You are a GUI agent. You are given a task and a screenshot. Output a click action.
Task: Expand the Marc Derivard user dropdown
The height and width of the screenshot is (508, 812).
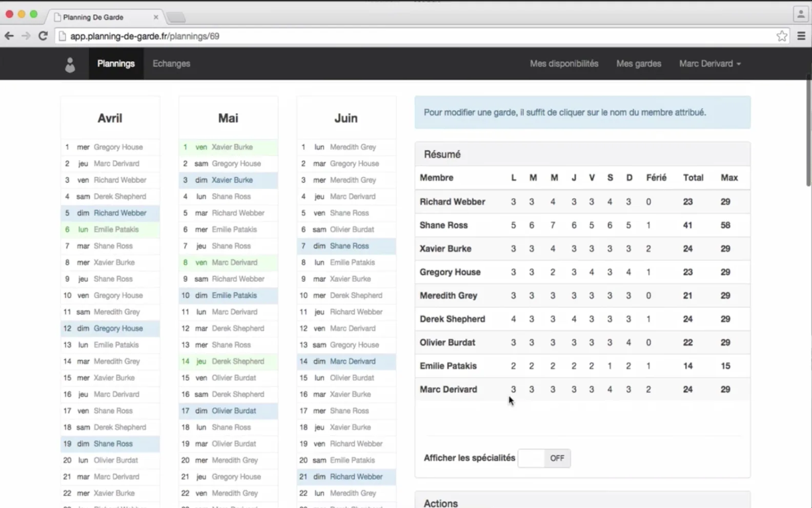click(x=710, y=64)
